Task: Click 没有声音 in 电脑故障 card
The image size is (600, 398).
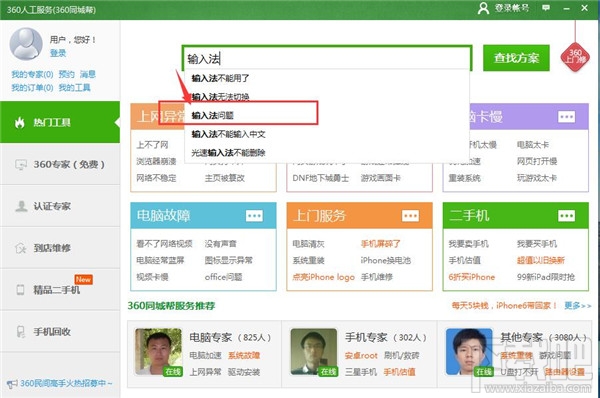Action: (x=221, y=244)
